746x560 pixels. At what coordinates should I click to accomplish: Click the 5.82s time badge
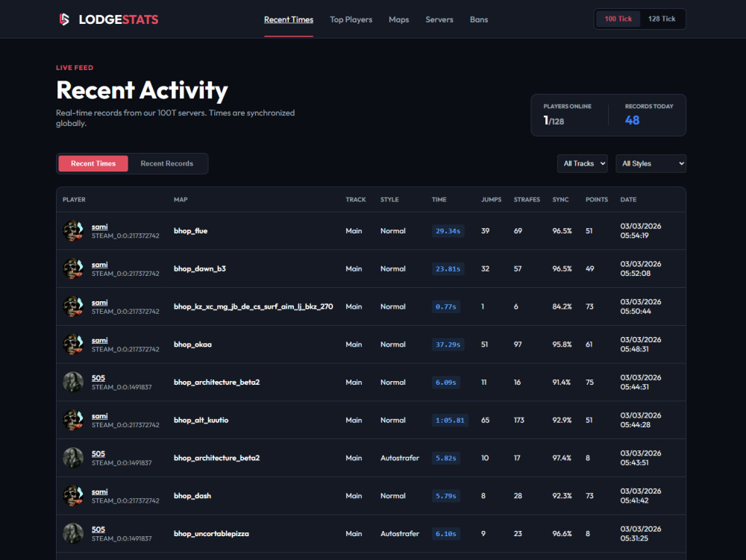446,458
